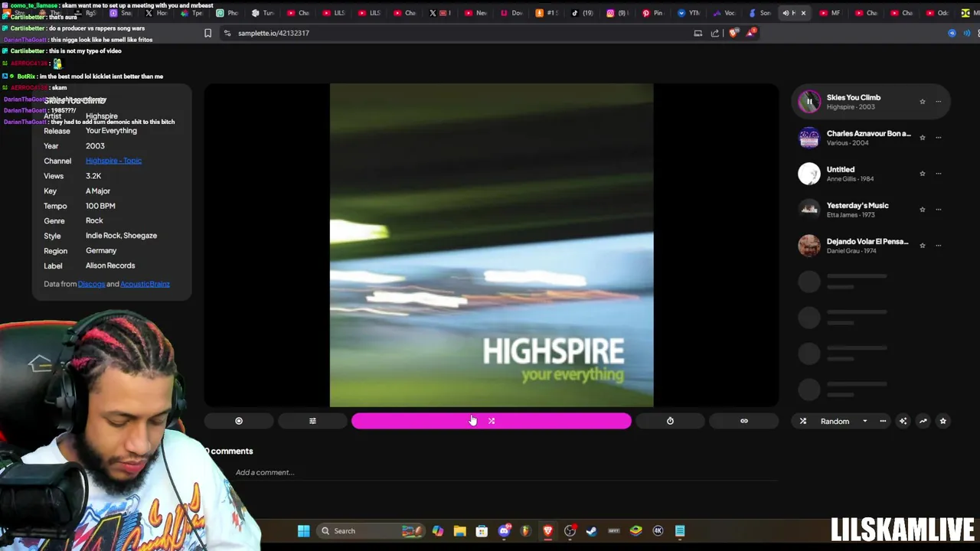980x551 pixels.
Task: Click the share arrow icon
Action: click(x=923, y=421)
